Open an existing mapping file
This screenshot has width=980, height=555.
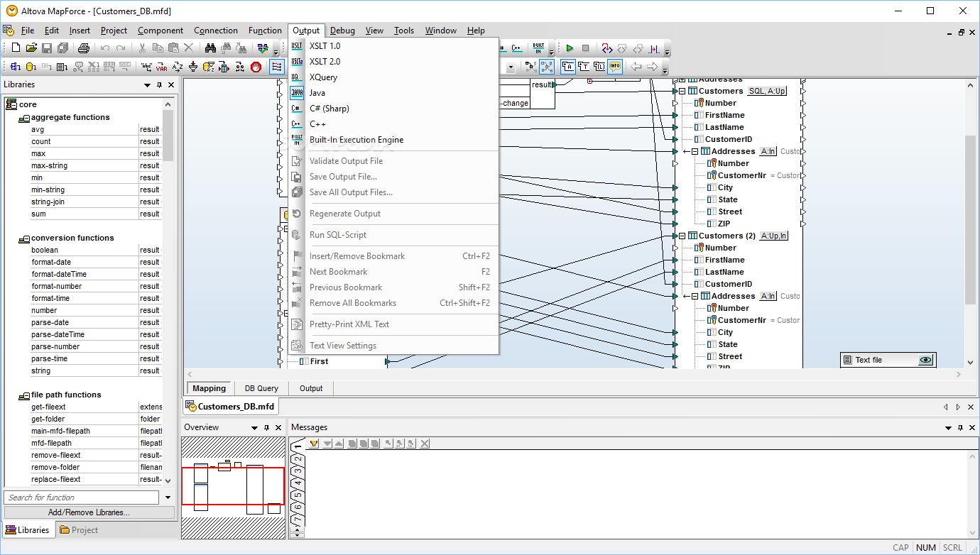point(31,48)
